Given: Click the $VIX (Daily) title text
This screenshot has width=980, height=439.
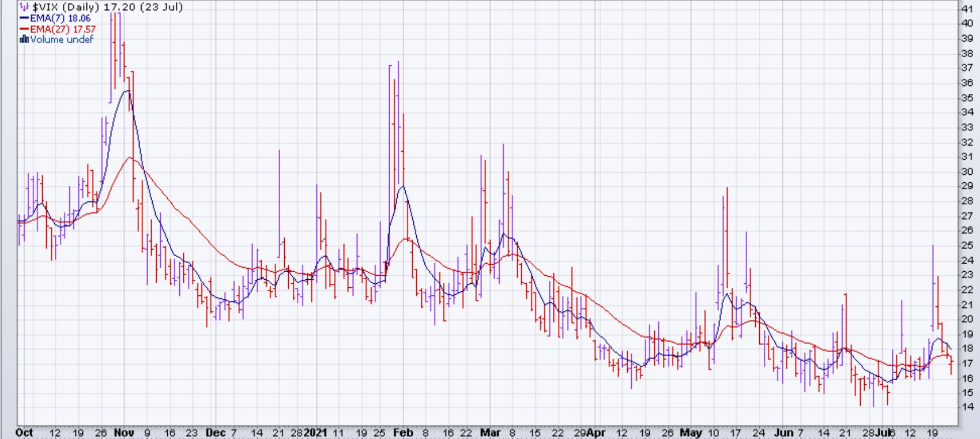Looking at the screenshot, I should [x=107, y=7].
